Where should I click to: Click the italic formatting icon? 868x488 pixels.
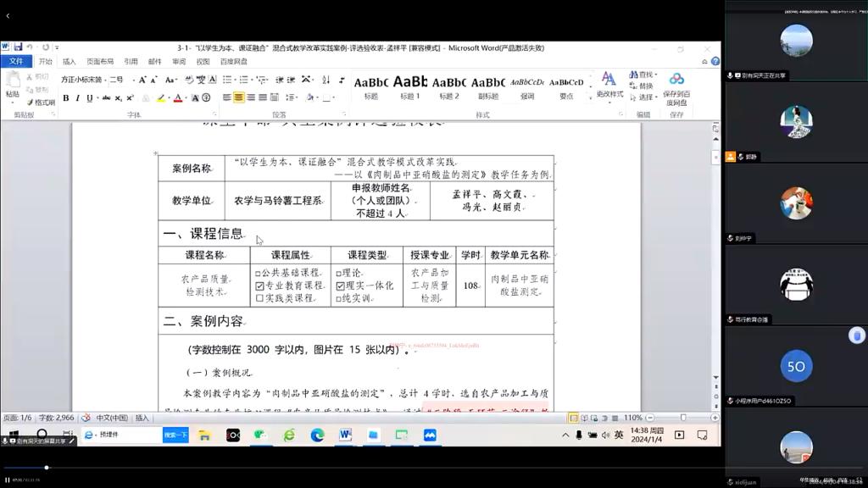pyautogui.click(x=77, y=98)
